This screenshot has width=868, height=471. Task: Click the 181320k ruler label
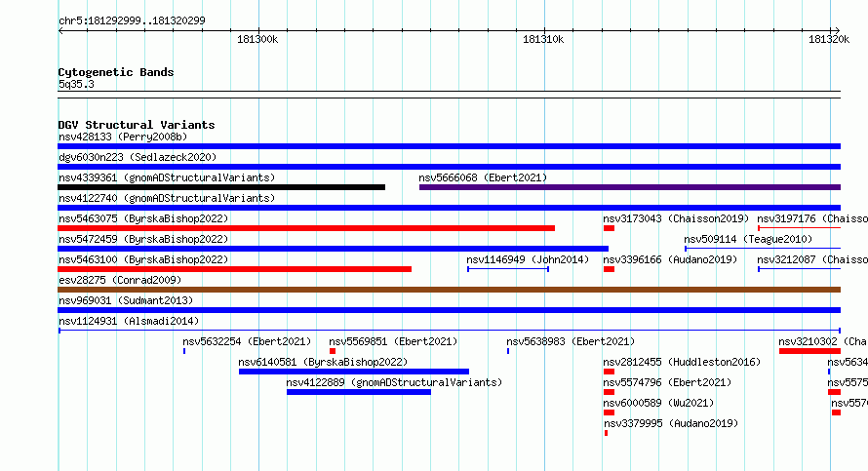(x=829, y=39)
